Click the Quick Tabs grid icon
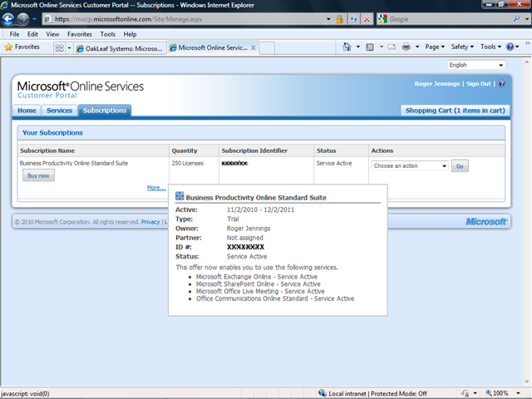 (59, 48)
